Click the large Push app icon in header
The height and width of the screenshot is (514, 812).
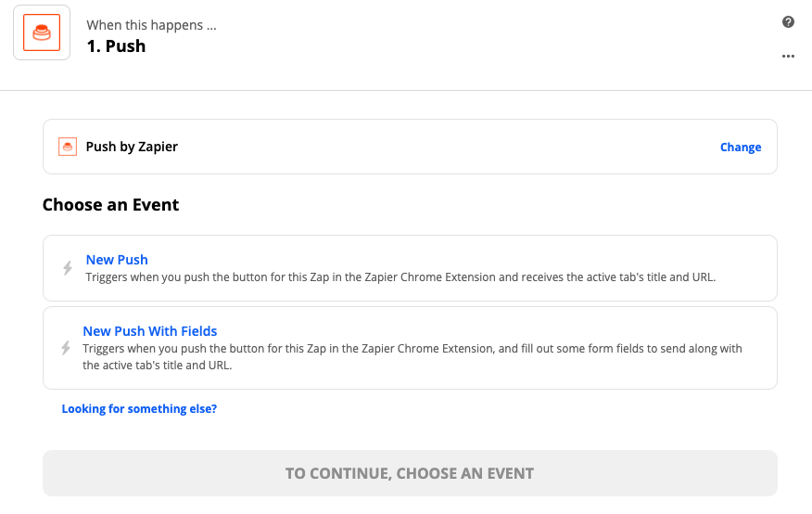pyautogui.click(x=42, y=34)
